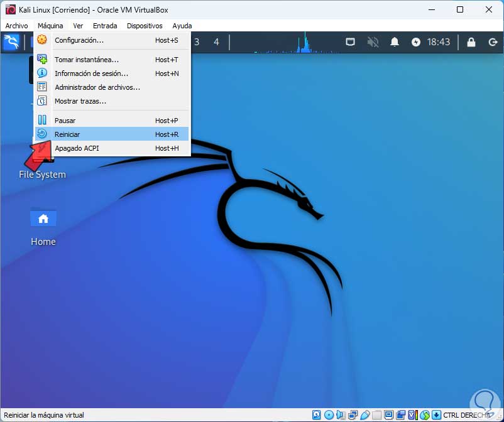Click the CTRL DERECHA host key label
Screen dimensions: 504x422
coord(467,415)
